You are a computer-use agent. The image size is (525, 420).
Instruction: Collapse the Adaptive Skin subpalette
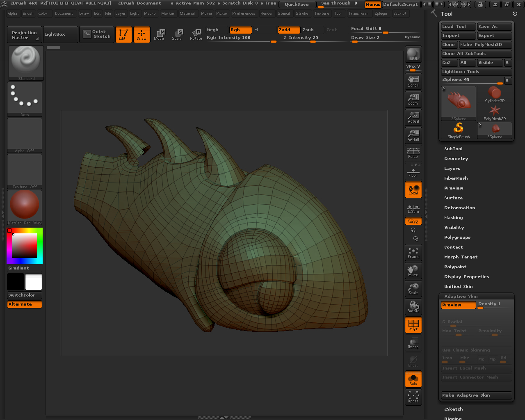click(x=461, y=296)
